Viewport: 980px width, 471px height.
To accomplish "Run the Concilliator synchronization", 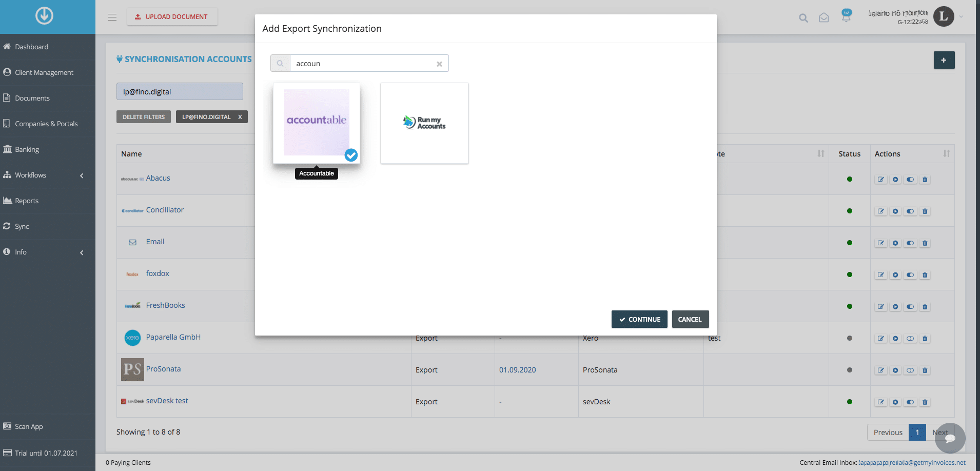I will [895, 211].
